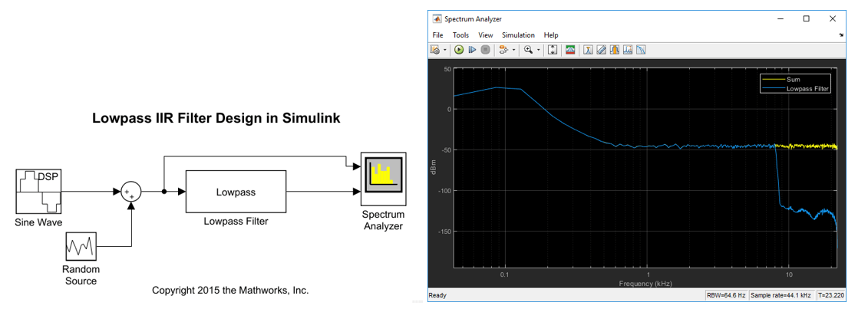The height and width of the screenshot is (322, 868).
Task: Click the Sample rate=44.1 kHz status field
Action: tap(781, 295)
